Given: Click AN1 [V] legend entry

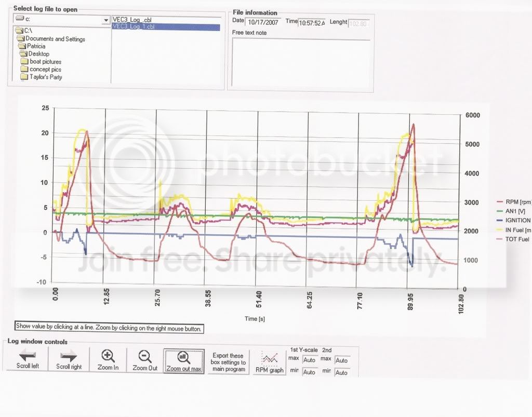Looking at the screenshot, I should 511,211.
